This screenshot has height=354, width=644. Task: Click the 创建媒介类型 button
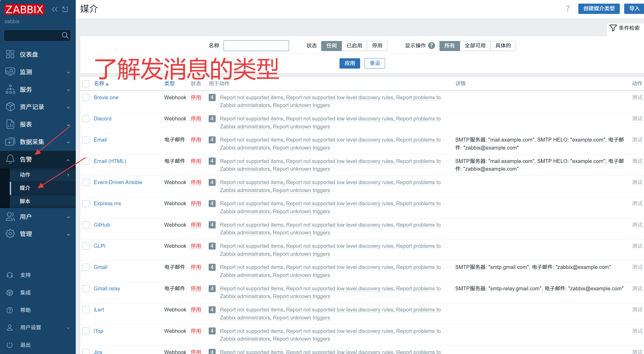599,9
